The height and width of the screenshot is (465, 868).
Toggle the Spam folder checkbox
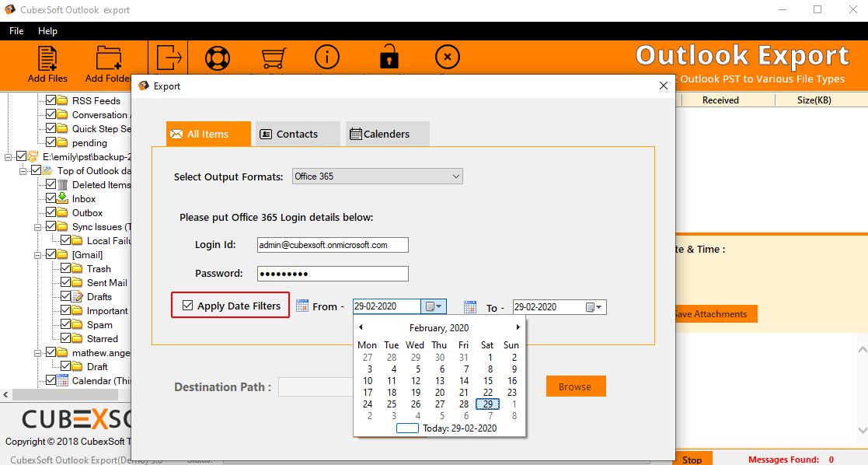66,325
